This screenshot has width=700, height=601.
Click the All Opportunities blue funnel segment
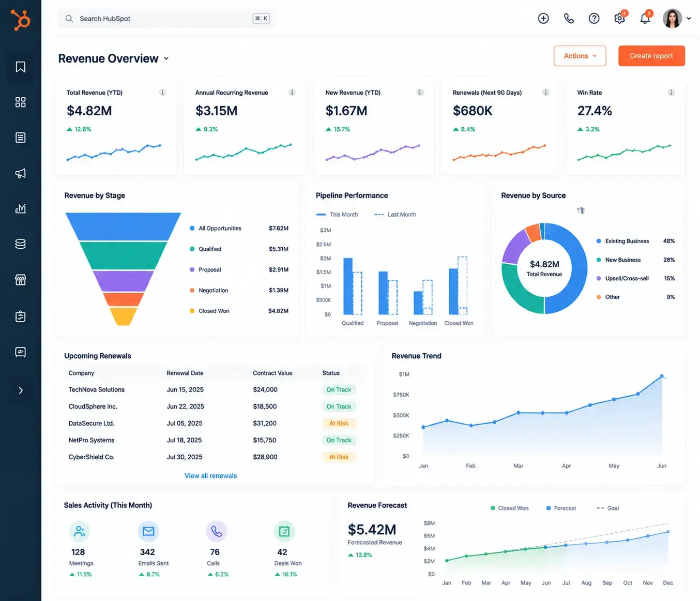point(123,227)
